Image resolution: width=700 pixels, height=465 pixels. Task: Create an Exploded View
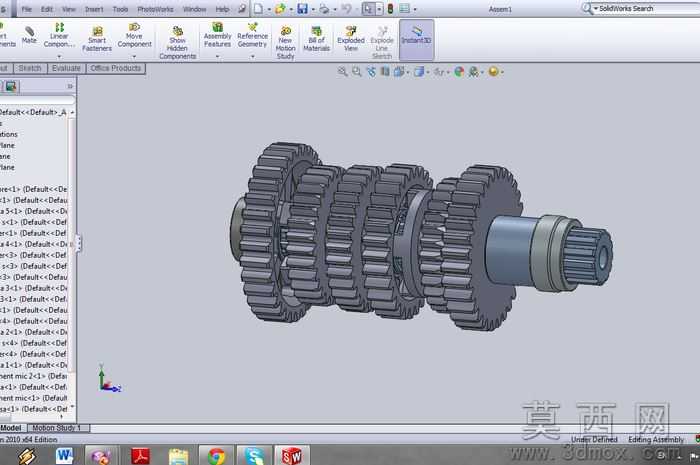(351, 39)
